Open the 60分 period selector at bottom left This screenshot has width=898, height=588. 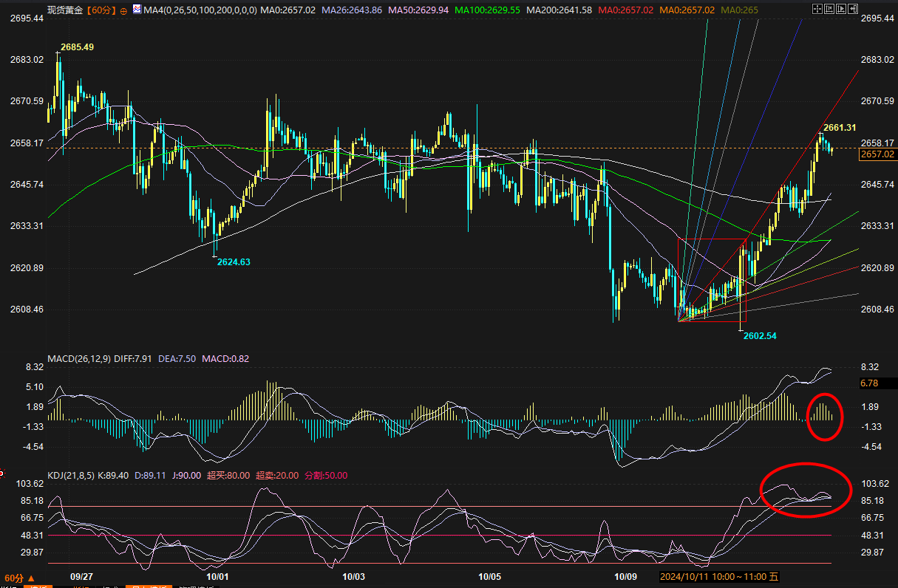[20, 578]
